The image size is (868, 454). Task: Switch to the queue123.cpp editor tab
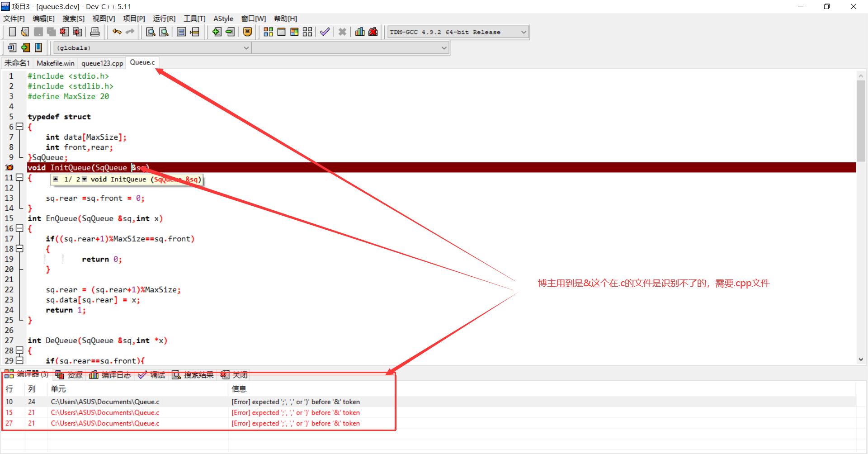[x=102, y=63]
